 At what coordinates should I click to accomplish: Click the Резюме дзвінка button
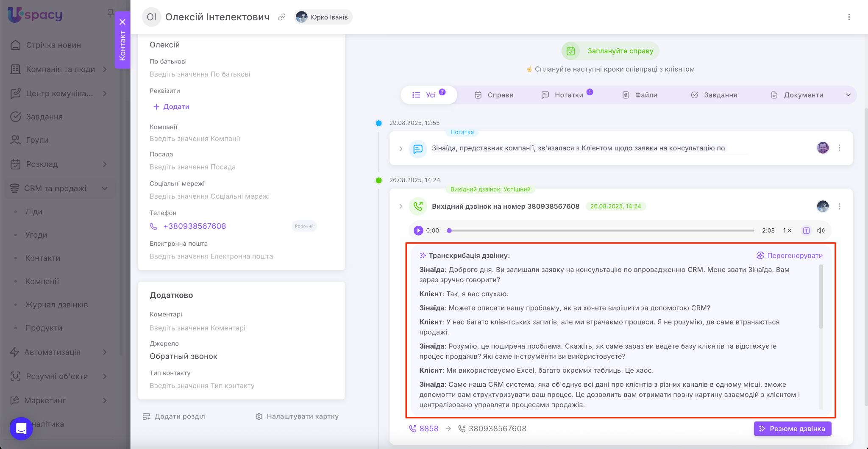tap(792, 429)
